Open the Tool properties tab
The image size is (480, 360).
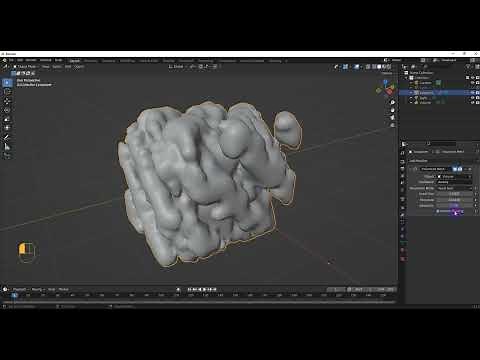(x=403, y=153)
